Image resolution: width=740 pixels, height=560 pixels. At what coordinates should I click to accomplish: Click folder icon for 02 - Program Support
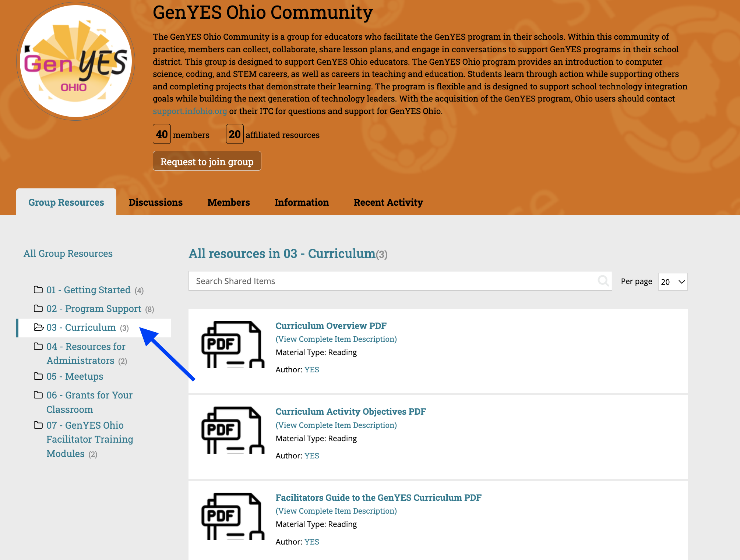point(38,308)
